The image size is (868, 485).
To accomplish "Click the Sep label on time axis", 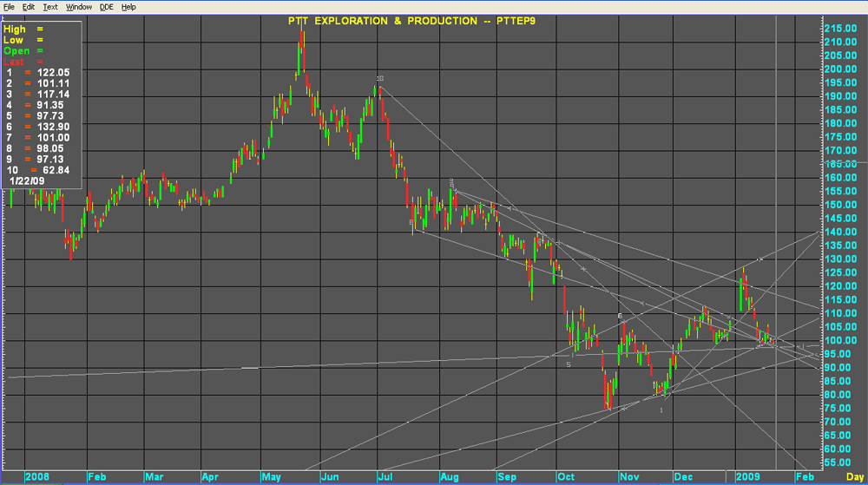I will coord(507,476).
